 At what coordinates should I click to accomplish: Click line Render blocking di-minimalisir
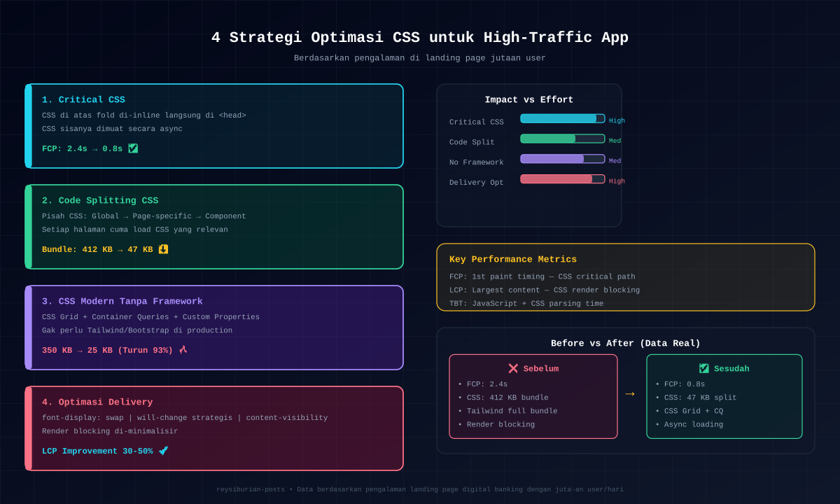pos(110,431)
